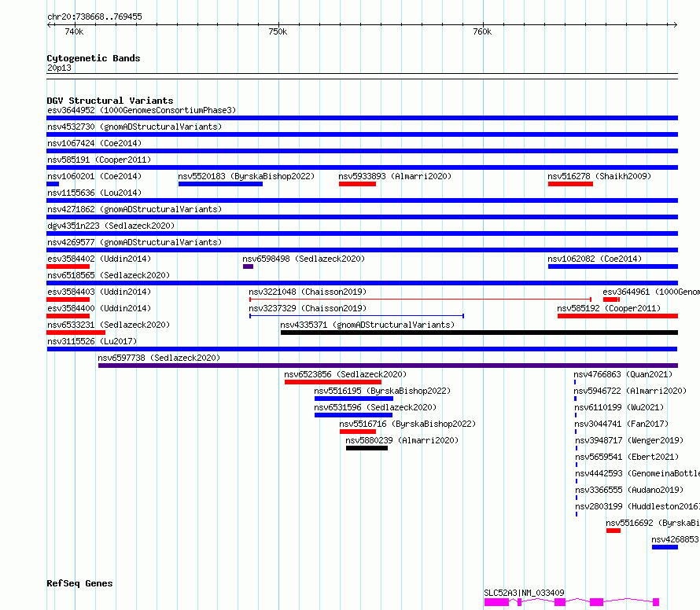Click the nsv3044741 (Fan2017) label
The width and height of the screenshot is (700, 610).
click(621, 424)
